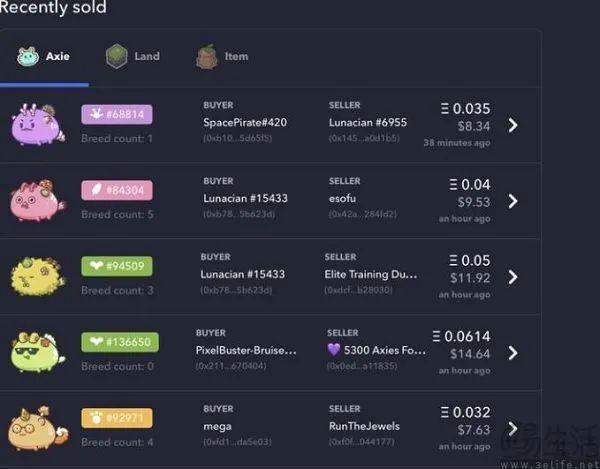Click the pink #84304 ID badge

[117, 190]
